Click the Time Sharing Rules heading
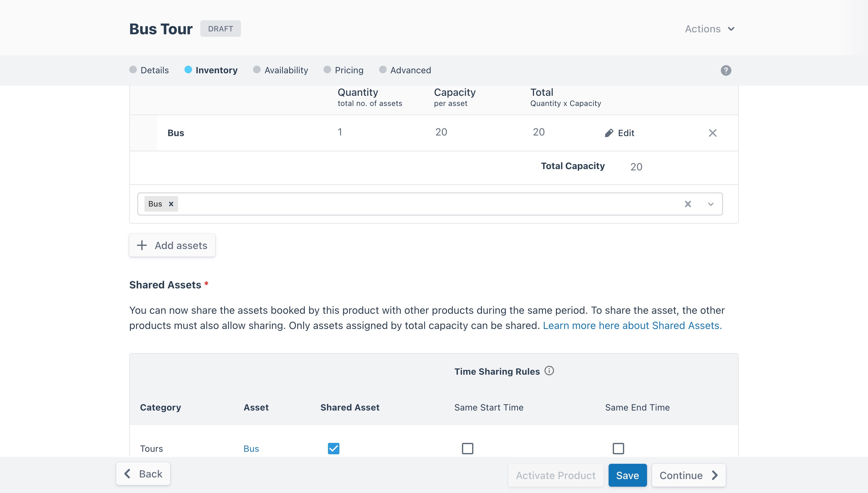Screen dimensions: 868x493 pyautogui.click(x=497, y=371)
